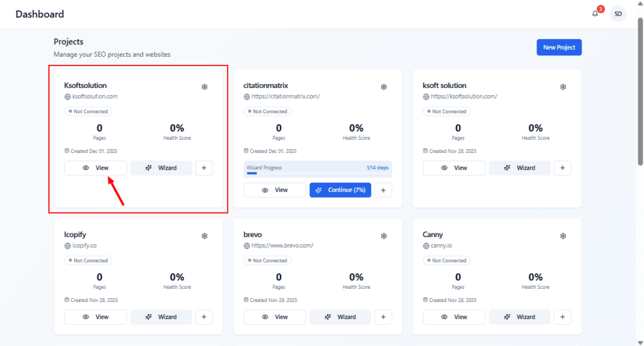Screen dimensions: 644x346
Task: Open settings gear for citationmatrix project
Action: [x=384, y=87]
